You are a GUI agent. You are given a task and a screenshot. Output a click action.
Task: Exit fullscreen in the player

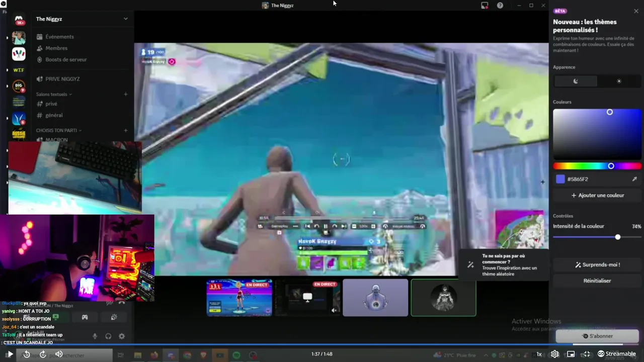587,354
